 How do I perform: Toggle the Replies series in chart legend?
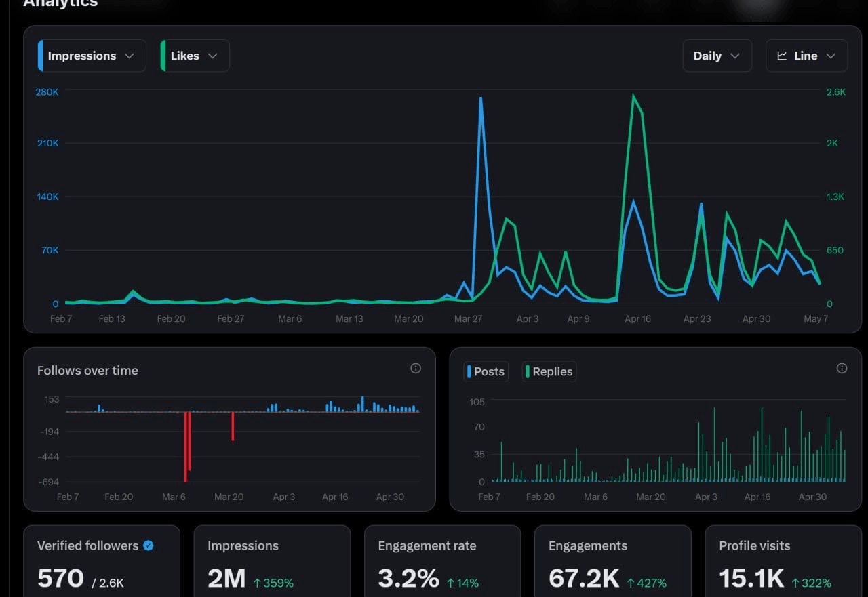549,371
